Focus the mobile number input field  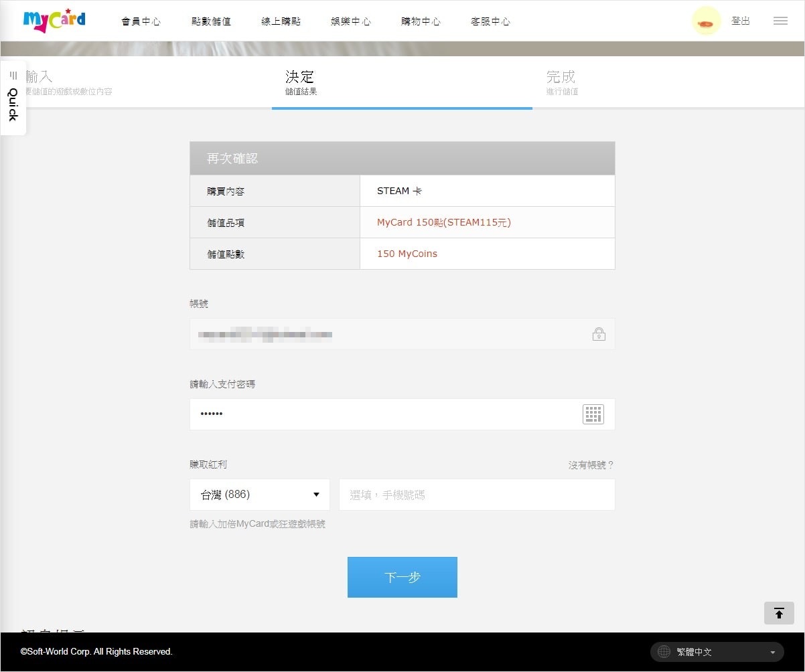coord(477,495)
